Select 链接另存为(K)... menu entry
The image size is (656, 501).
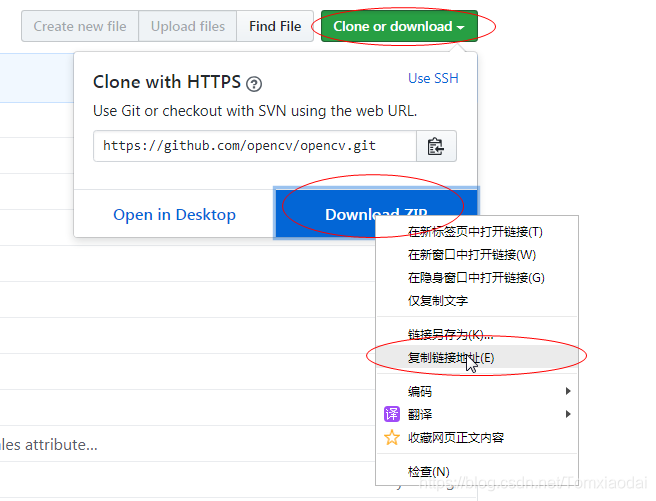(x=477, y=335)
